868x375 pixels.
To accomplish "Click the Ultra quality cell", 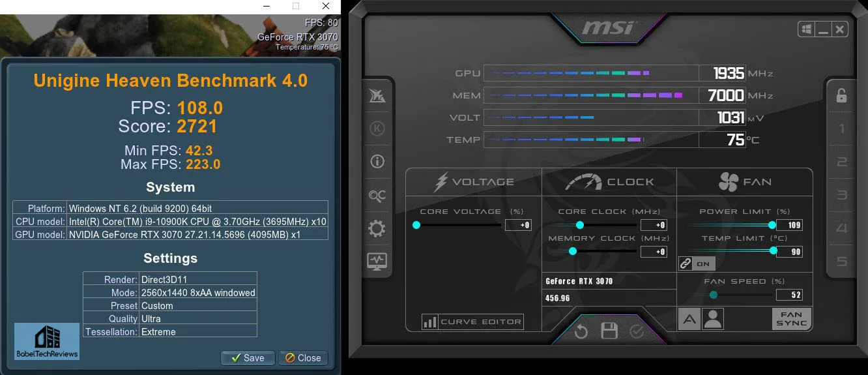I will coord(198,319).
